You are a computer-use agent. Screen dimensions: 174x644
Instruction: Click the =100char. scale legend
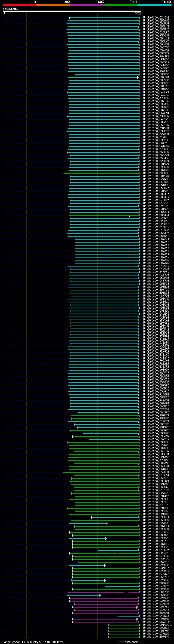coord(129,642)
